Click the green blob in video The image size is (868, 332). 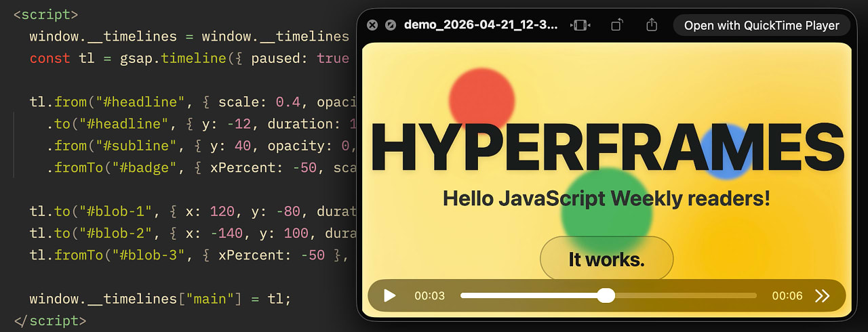tap(607, 212)
